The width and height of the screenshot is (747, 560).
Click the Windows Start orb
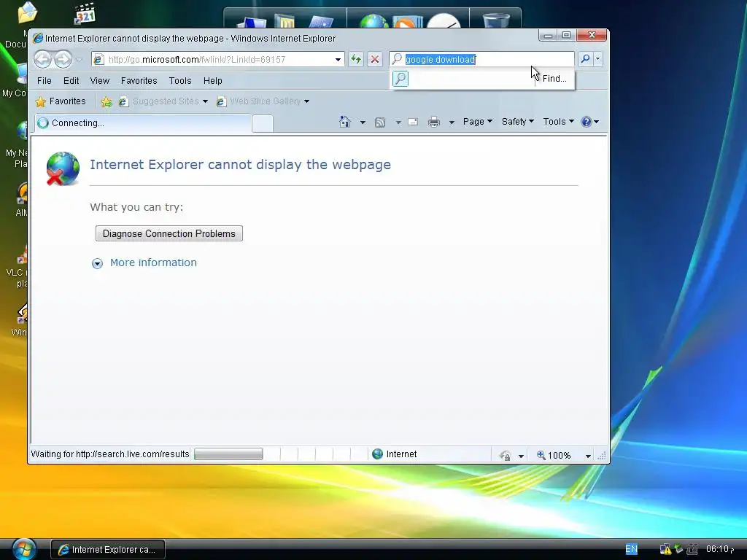point(24,549)
